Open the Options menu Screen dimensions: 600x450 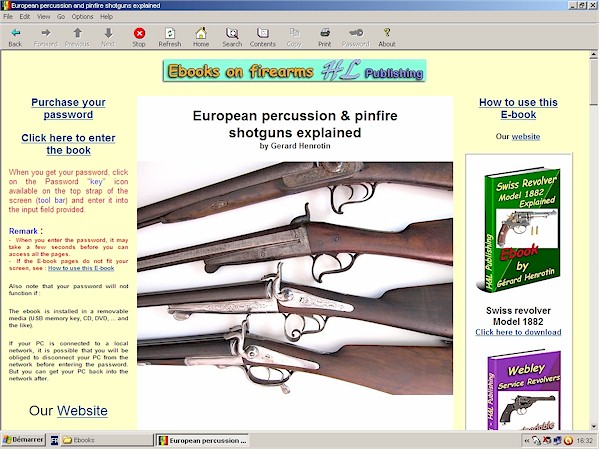[82, 16]
